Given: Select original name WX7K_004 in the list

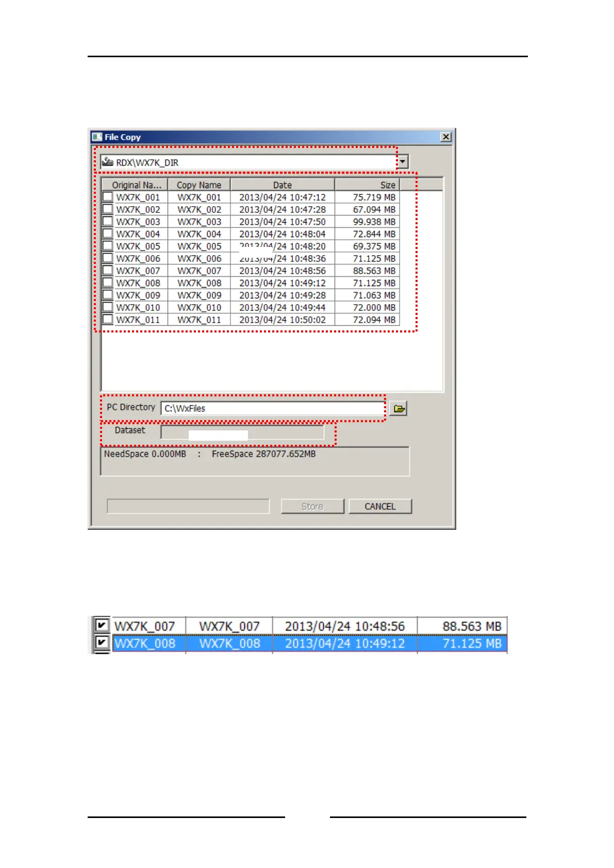Looking at the screenshot, I should point(138,234).
